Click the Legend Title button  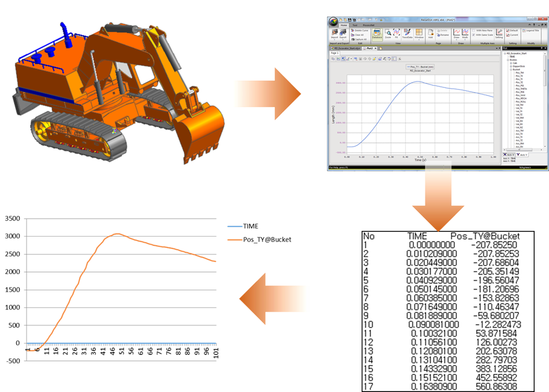(x=532, y=31)
